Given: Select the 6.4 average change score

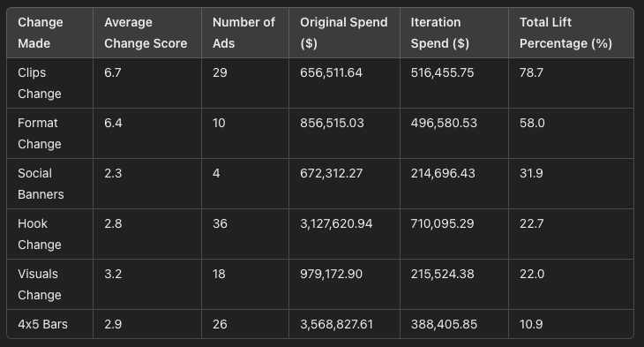Looking at the screenshot, I should coord(113,123).
